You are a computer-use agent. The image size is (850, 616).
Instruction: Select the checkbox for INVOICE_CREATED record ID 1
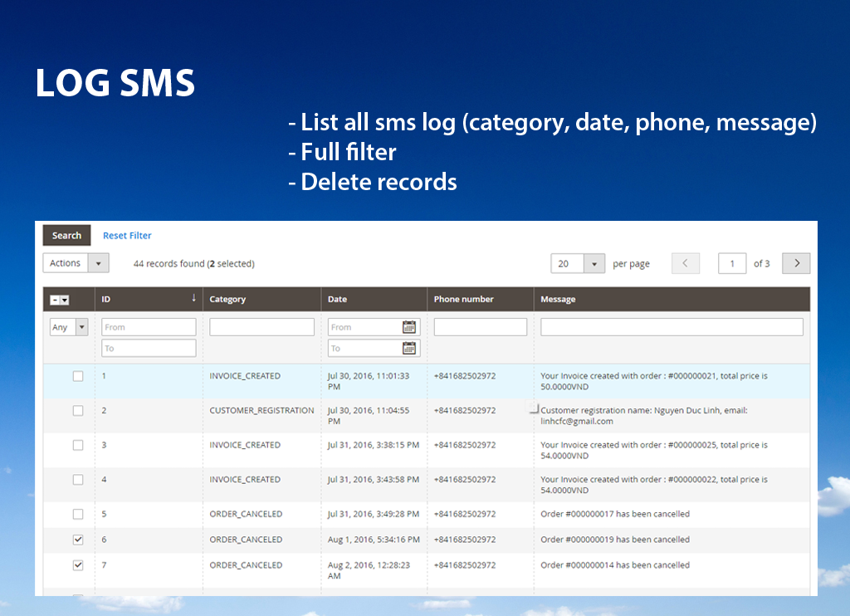(78, 375)
